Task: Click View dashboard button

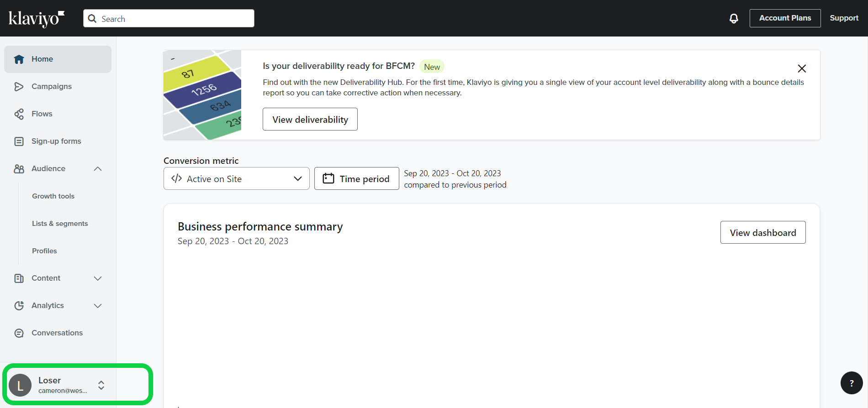Action: [x=763, y=232]
